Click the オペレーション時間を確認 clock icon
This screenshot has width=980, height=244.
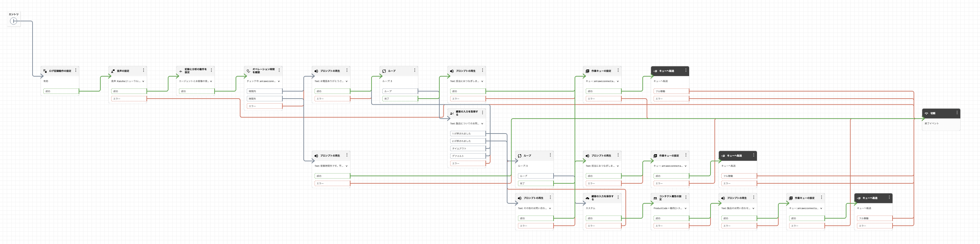pyautogui.click(x=248, y=71)
